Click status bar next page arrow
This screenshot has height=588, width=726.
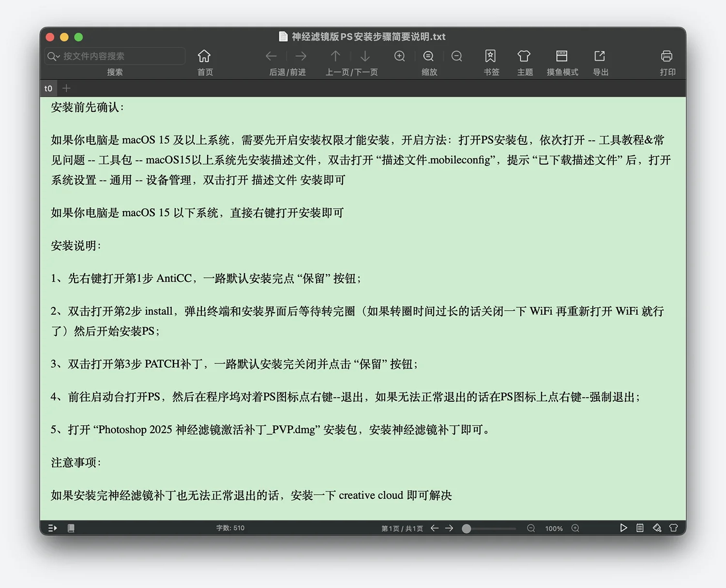pos(449,528)
